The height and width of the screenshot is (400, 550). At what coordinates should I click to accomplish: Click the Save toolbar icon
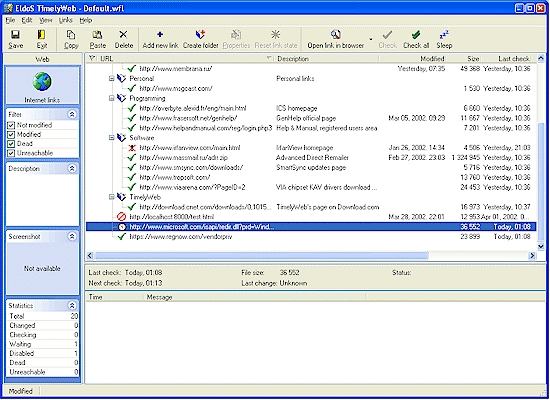pyautogui.click(x=15, y=35)
